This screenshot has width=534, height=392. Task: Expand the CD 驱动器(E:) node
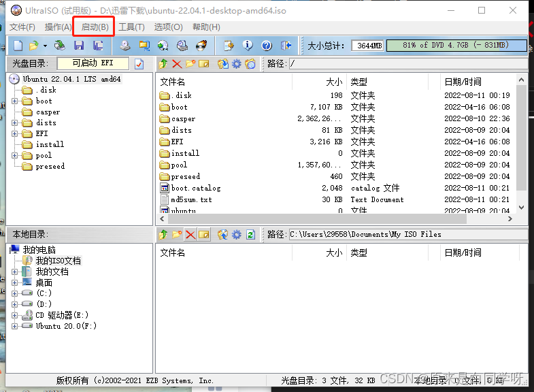[x=15, y=315]
